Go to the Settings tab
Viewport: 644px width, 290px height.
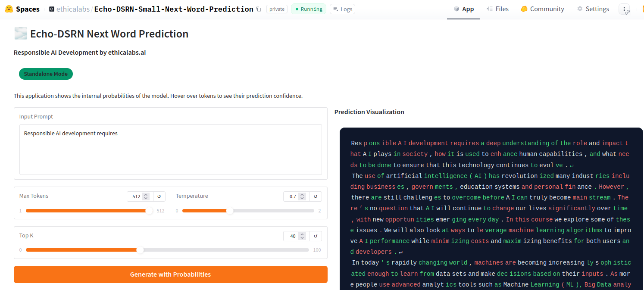tap(593, 9)
